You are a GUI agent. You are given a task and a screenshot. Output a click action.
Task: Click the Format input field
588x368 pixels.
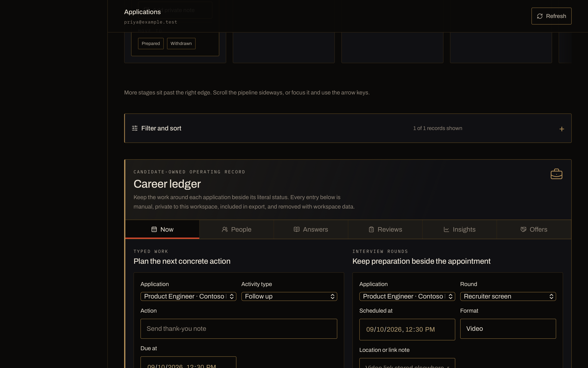[x=508, y=329]
